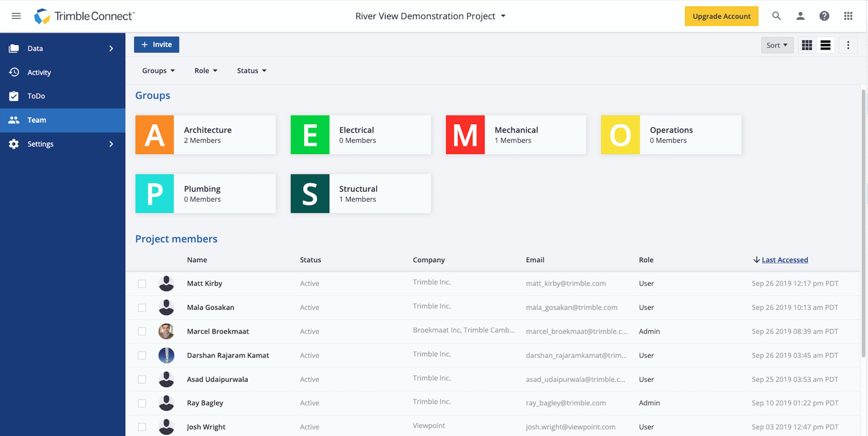The width and height of the screenshot is (868, 436).
Task: Select Marcel Broekmaat's row checkbox
Action: pyautogui.click(x=142, y=331)
